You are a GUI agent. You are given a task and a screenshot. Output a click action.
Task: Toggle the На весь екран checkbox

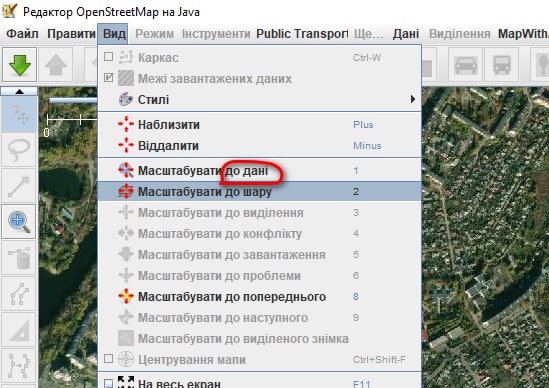coord(109,383)
